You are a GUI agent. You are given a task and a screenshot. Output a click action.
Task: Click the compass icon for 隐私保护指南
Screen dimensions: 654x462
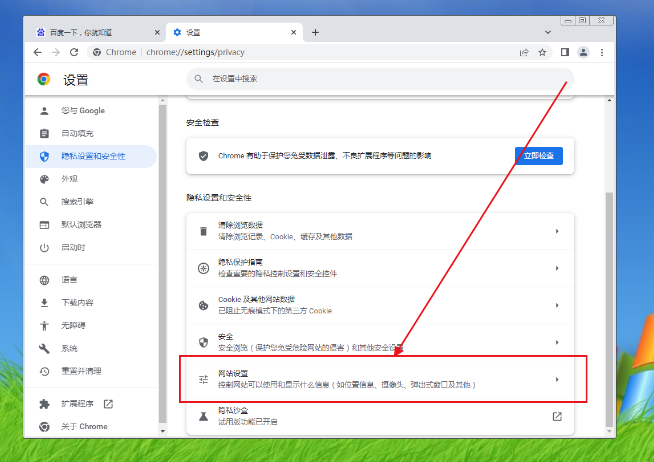pos(203,268)
